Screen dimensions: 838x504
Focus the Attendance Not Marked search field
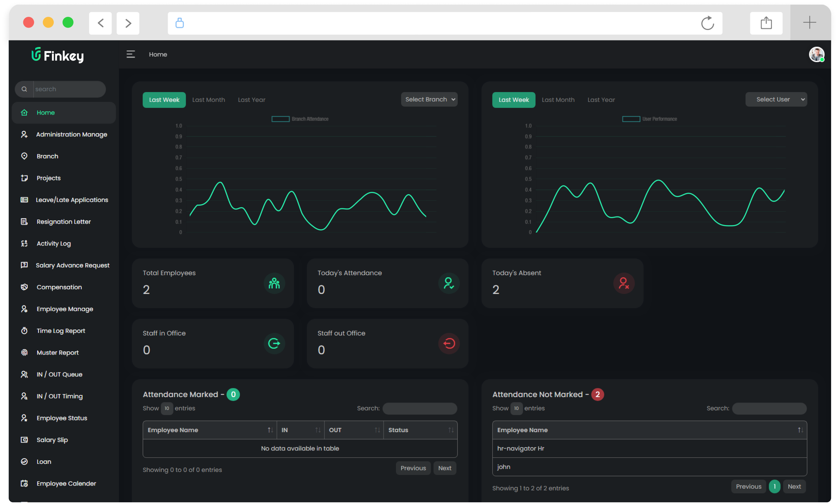coord(769,408)
